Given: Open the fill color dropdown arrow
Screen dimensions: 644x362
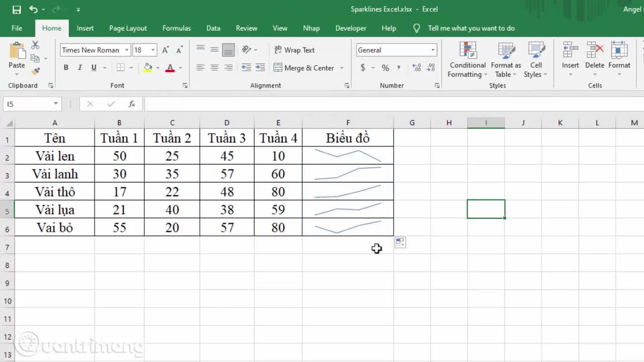Looking at the screenshot, I should (x=157, y=68).
